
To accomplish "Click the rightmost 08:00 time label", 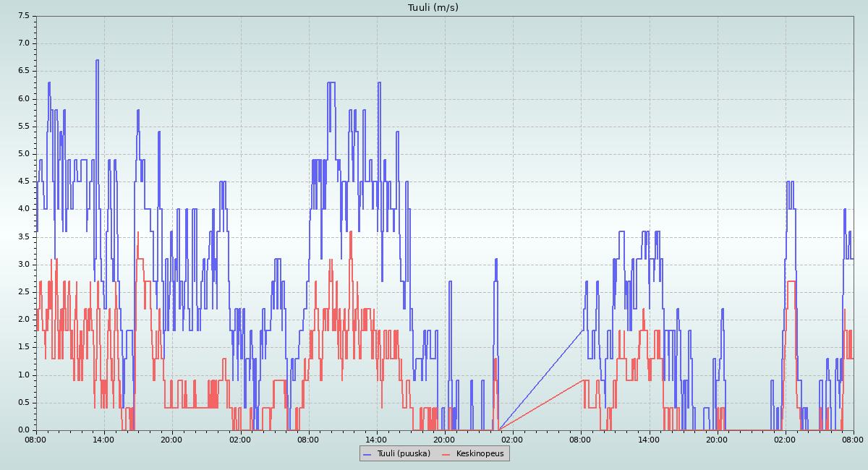I will point(853,439).
